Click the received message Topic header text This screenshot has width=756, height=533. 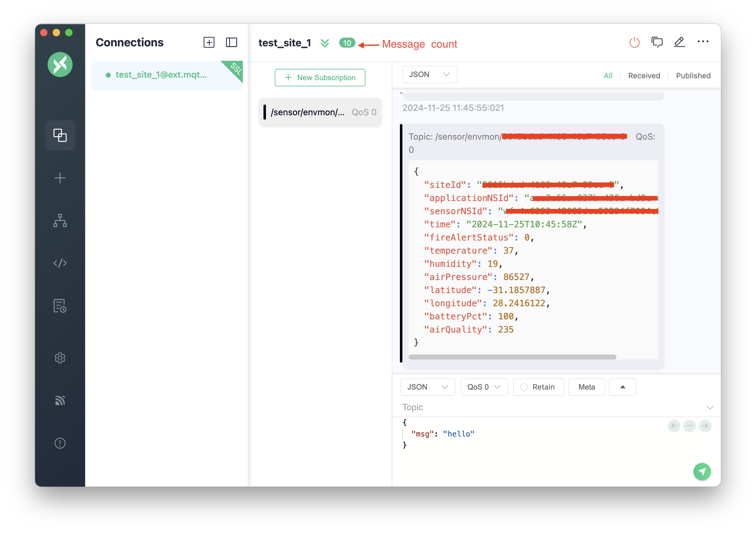532,143
